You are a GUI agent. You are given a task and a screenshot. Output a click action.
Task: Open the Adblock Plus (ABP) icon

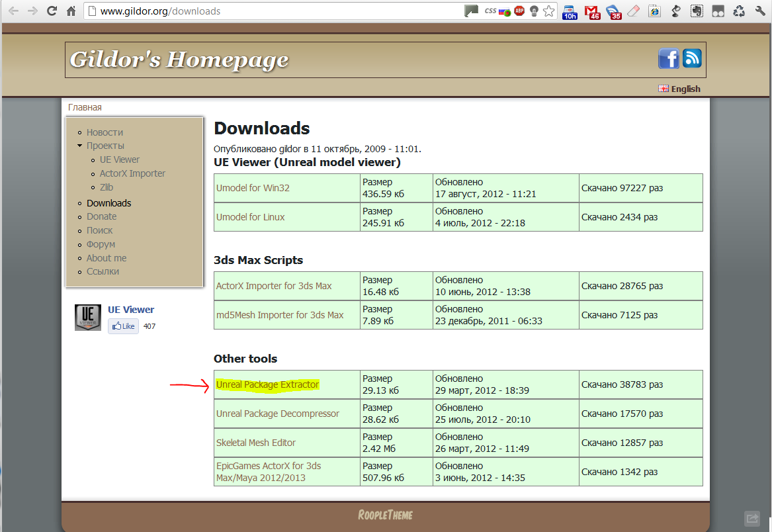coord(519,11)
